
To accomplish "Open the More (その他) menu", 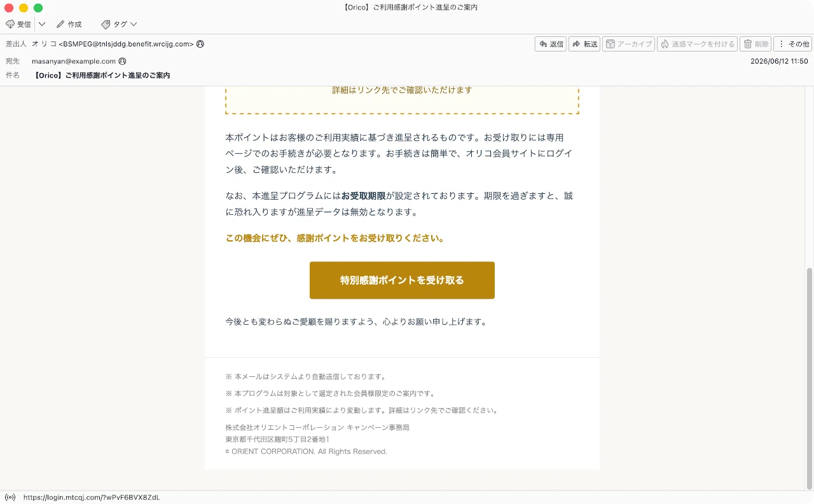I will (792, 44).
